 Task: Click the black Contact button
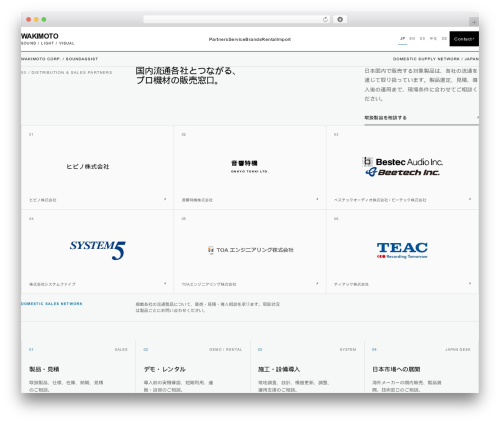[464, 39]
